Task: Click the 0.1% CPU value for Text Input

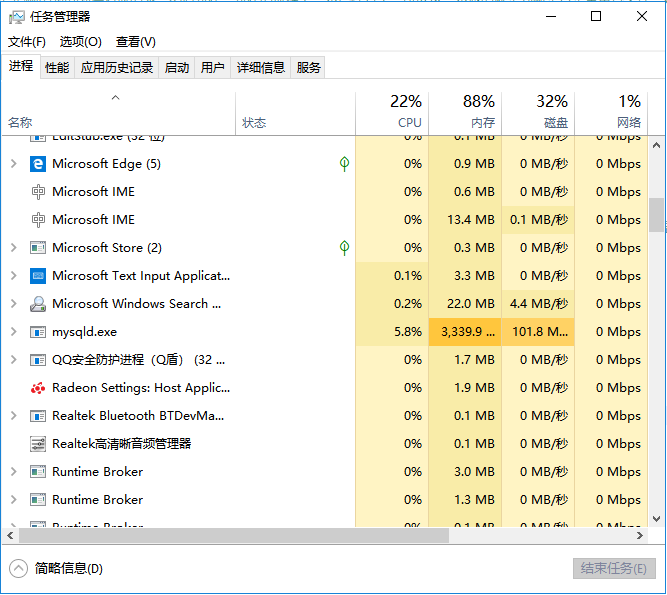Action: (x=408, y=276)
